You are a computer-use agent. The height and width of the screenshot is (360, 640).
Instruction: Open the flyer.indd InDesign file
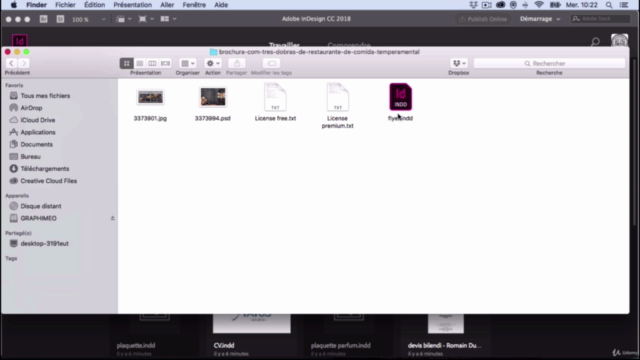click(x=400, y=97)
